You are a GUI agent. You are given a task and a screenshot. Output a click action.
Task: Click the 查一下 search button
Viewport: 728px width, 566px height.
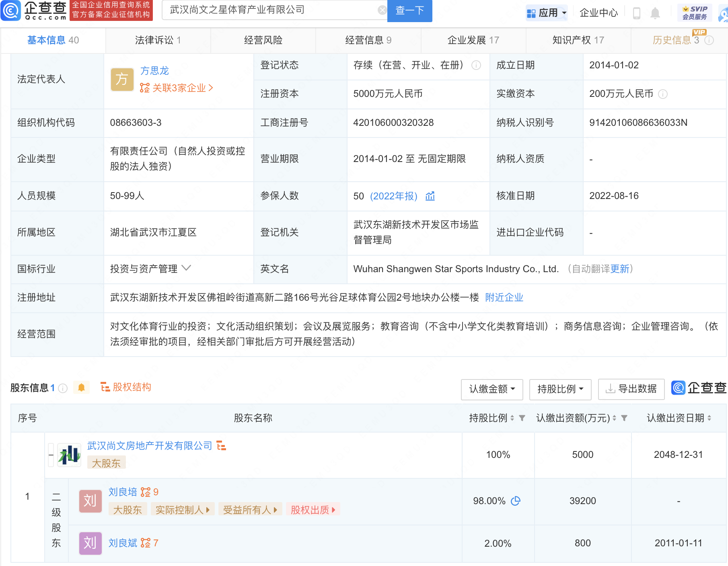409,10
